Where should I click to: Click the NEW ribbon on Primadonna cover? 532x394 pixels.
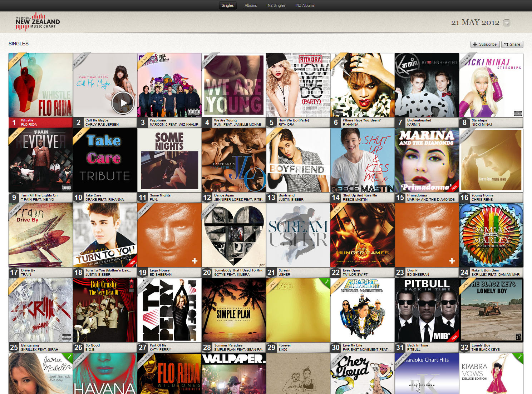pos(454,187)
